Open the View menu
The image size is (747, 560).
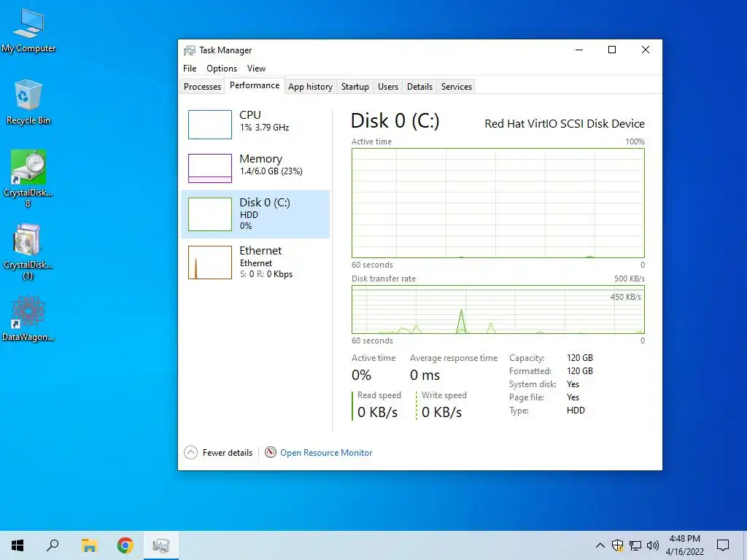tap(256, 68)
